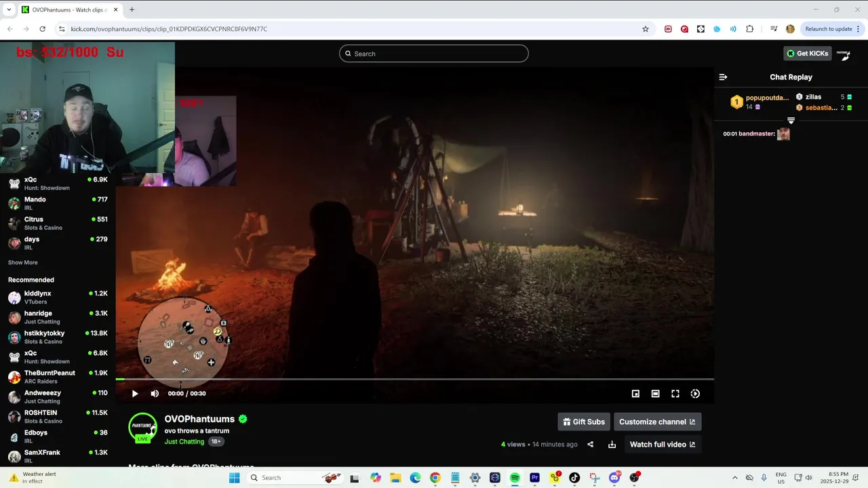This screenshot has width=868, height=488.
Task: Open picture-in-picture mode in player
Action: pyautogui.click(x=635, y=394)
